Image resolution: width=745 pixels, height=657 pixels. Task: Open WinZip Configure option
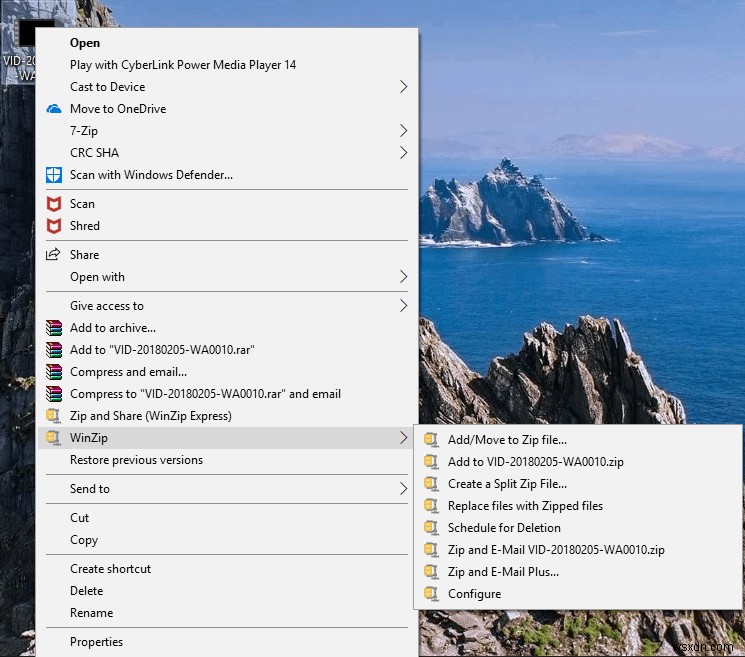click(x=578, y=593)
